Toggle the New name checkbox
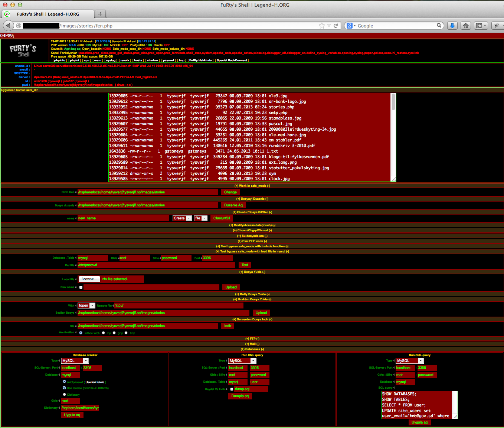504x428 pixels. (x=81, y=287)
